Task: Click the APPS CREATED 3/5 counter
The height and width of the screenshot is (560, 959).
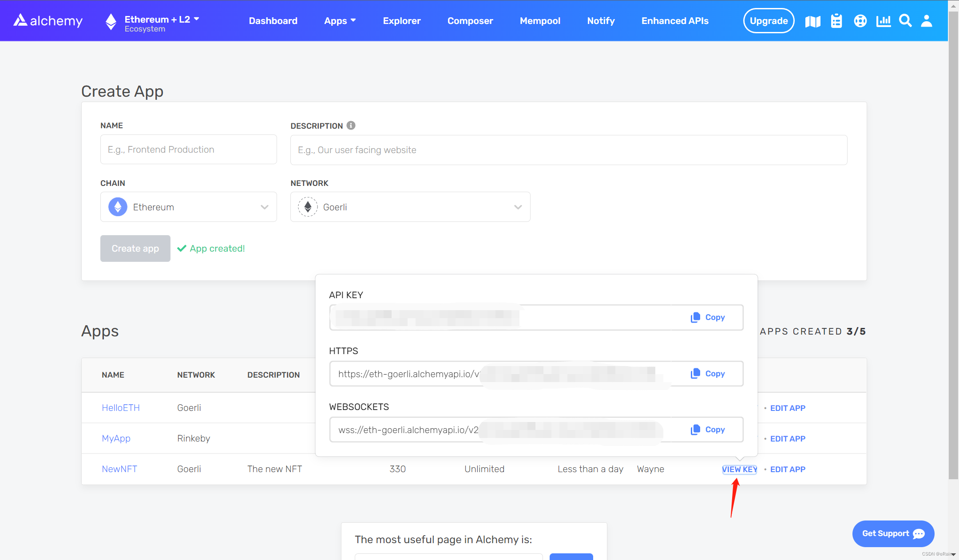Action: click(812, 331)
